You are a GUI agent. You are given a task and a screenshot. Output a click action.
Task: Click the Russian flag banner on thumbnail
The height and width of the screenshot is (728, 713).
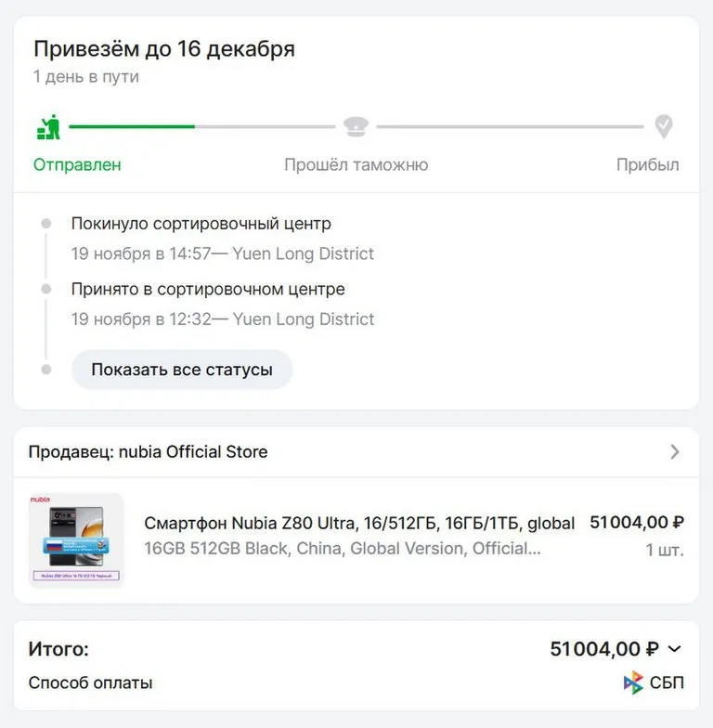click(x=76, y=546)
